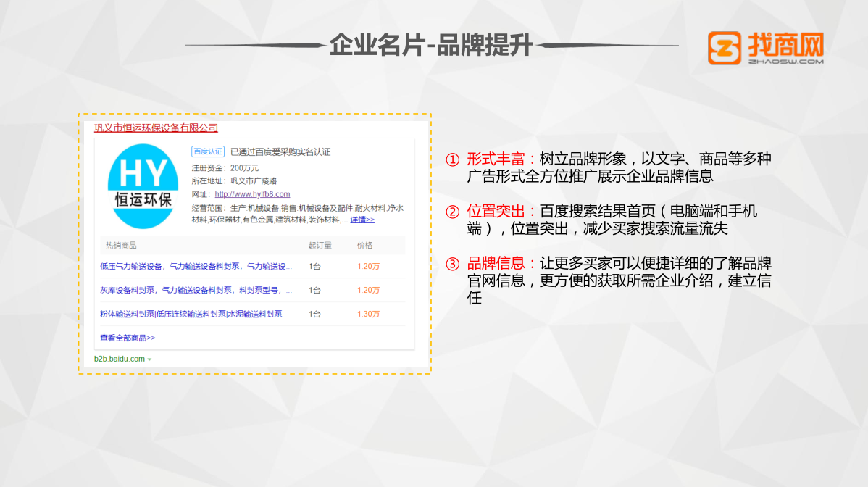868x487 pixels.
Task: Expand the b2b.baidu.com dropdown arrow
Action: 150,359
